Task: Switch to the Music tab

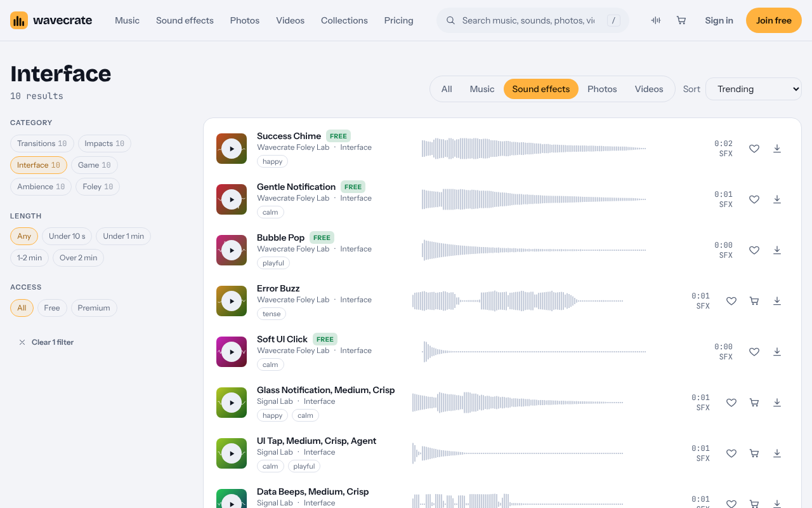Action: (482, 89)
